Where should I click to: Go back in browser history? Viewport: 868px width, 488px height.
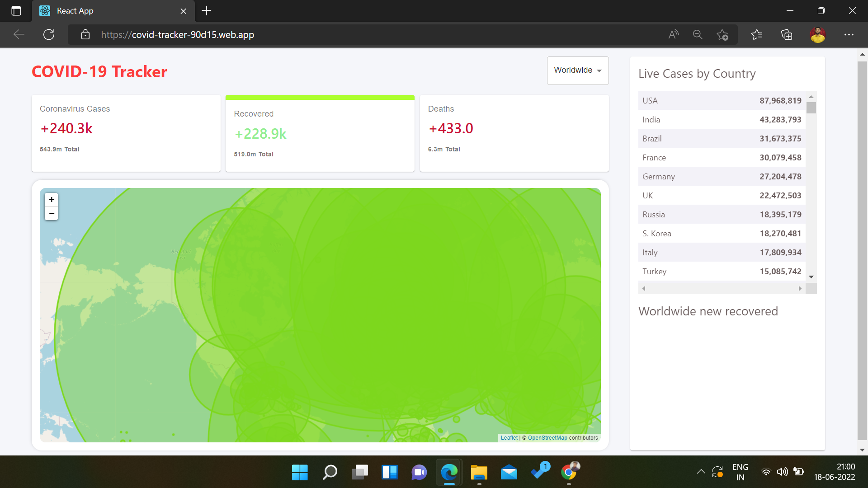tap(19, 35)
